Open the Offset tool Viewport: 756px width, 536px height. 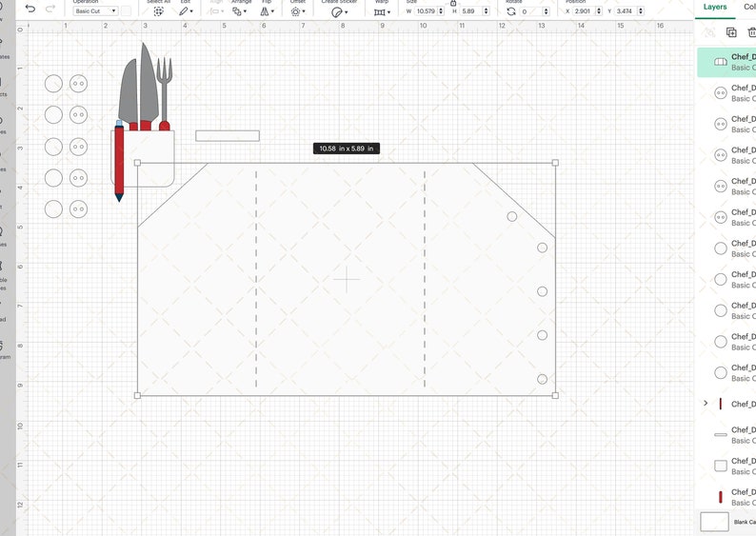(297, 11)
